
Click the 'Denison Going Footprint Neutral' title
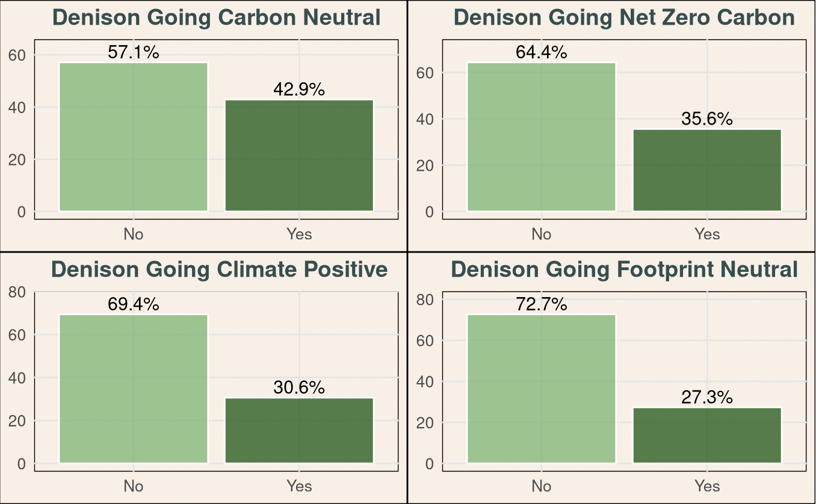coord(624,269)
